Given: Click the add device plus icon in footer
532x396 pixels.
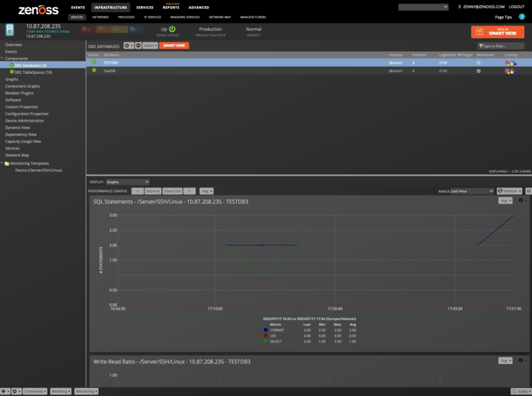Looking at the screenshot, I should point(5,391).
